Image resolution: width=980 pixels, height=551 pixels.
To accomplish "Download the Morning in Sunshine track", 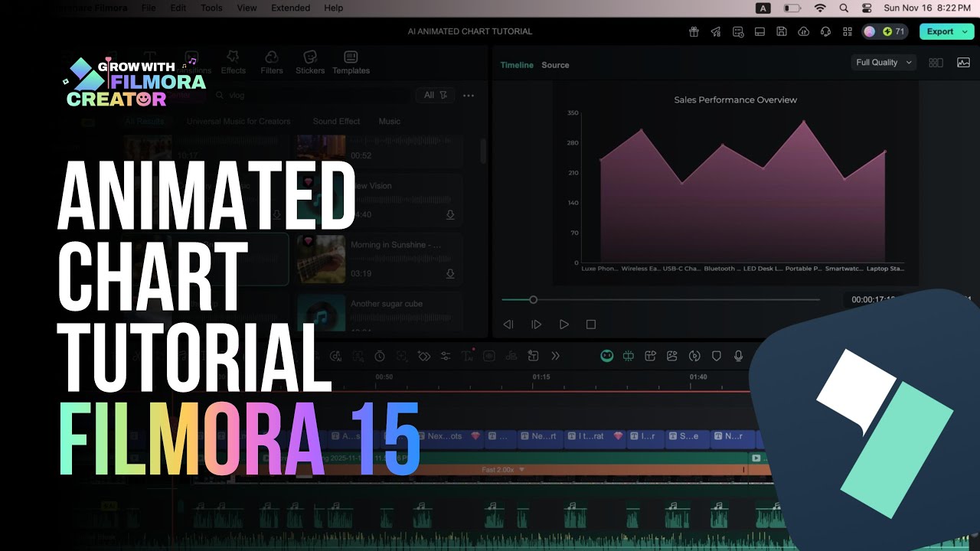I will [450, 274].
